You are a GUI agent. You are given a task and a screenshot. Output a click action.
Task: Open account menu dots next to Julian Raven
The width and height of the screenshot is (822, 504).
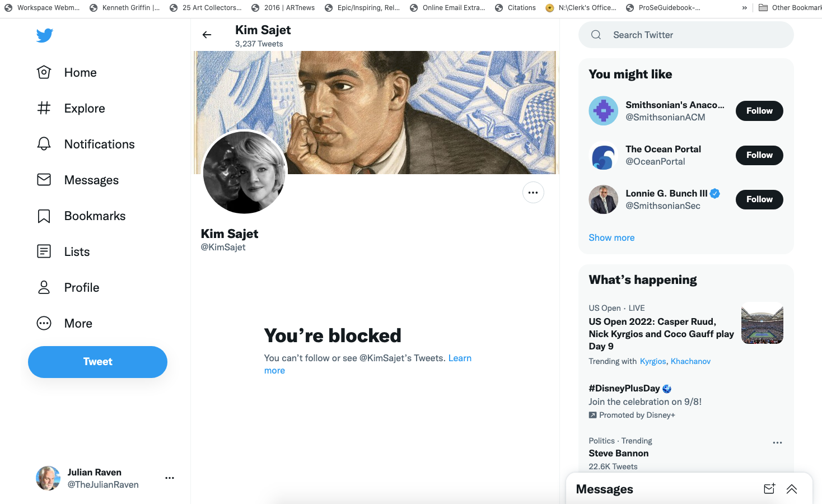click(x=170, y=478)
